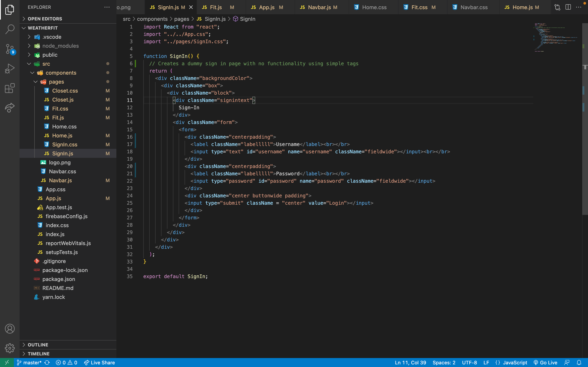The height and width of the screenshot is (367, 588).
Task: Switch to the Fit.css tab
Action: tap(419, 7)
